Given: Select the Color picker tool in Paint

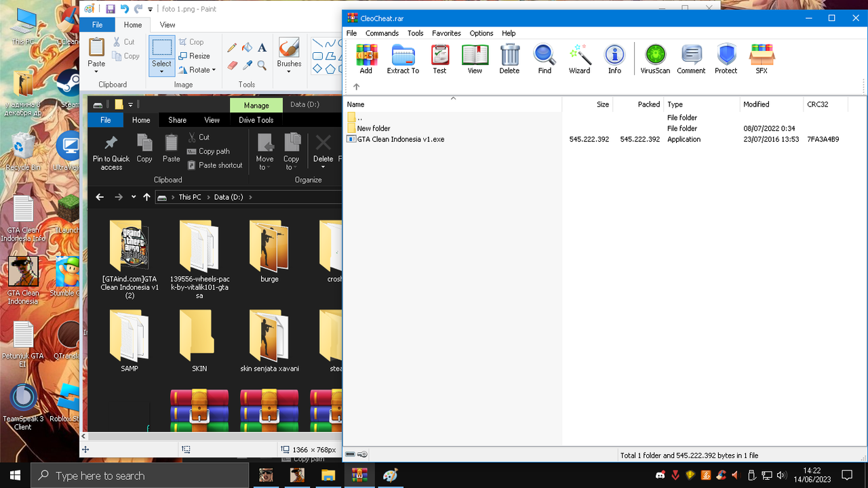Looking at the screenshot, I should pos(247,66).
